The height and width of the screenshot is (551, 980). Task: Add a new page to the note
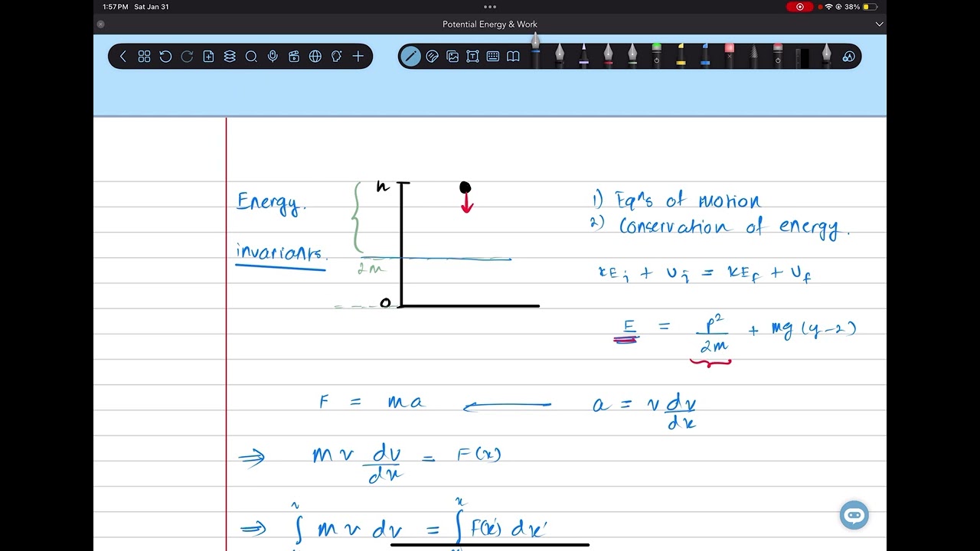coord(208,57)
